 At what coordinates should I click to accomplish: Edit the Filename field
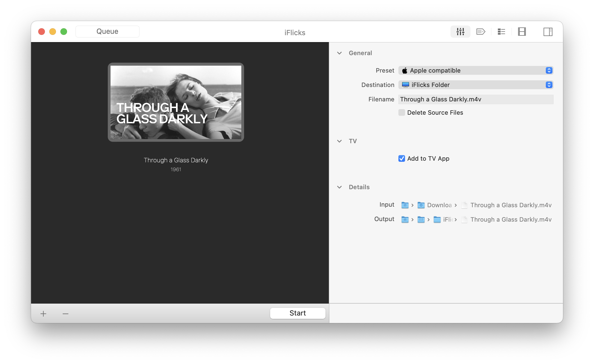point(476,99)
